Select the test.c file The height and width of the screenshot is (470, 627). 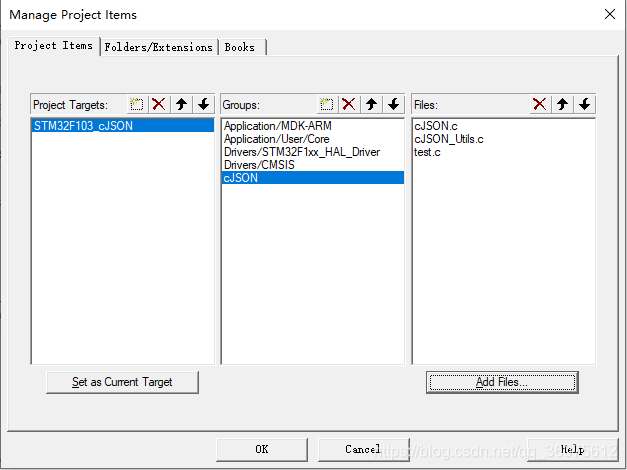click(503, 152)
